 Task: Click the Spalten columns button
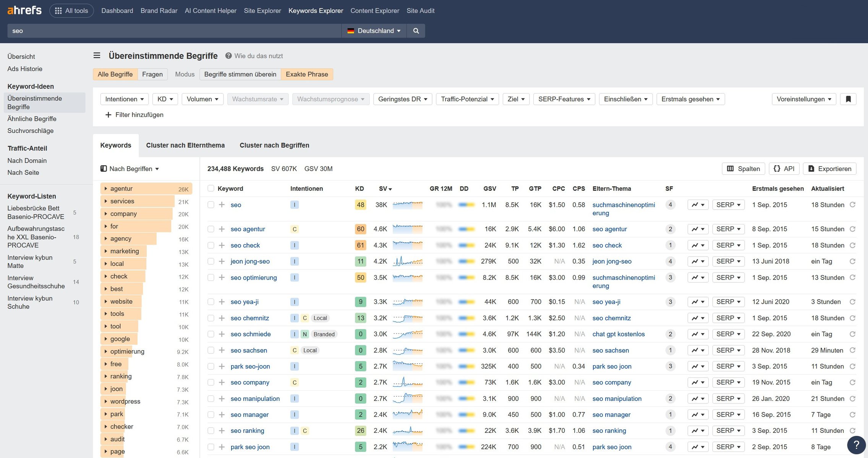[x=743, y=169]
